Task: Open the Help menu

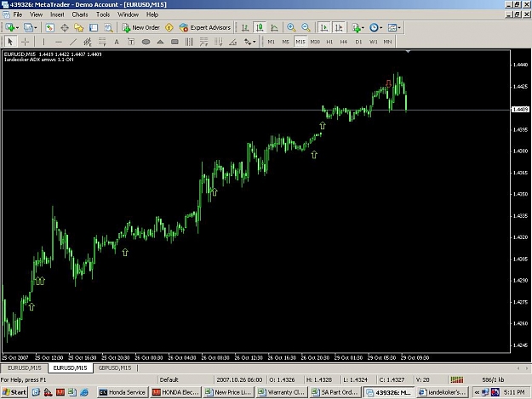Action: click(x=152, y=14)
